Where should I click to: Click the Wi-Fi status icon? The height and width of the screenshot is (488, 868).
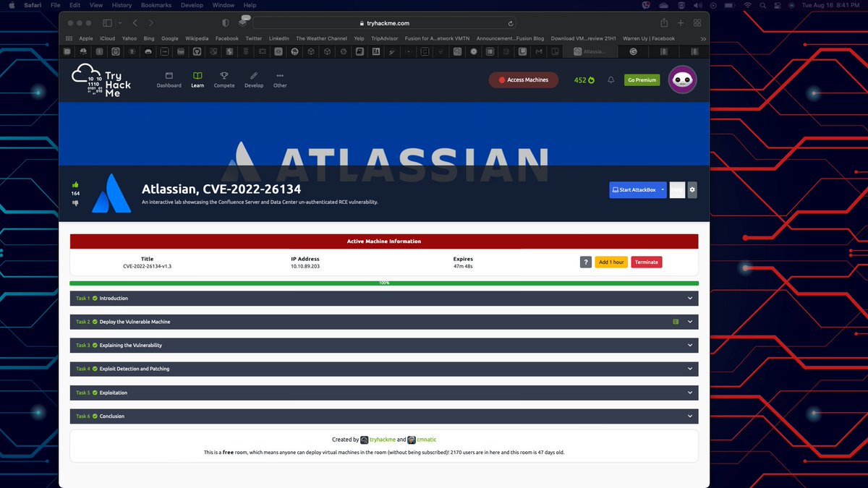tap(748, 5)
